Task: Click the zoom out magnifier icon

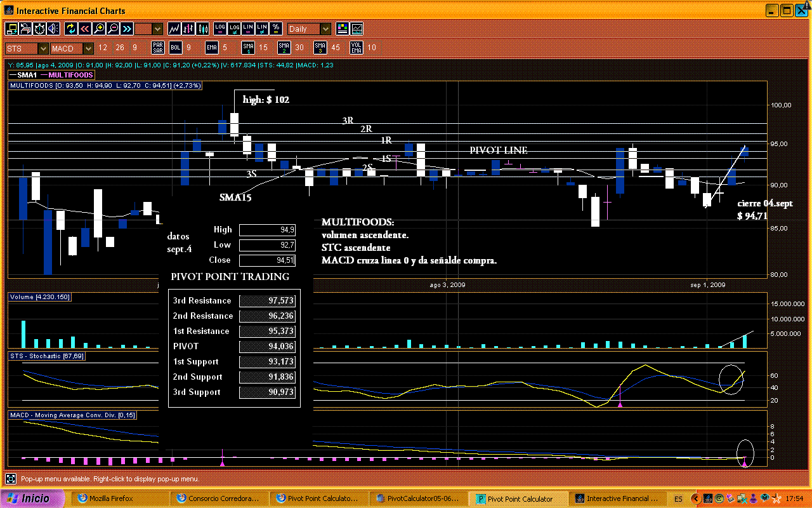Action: (x=113, y=29)
